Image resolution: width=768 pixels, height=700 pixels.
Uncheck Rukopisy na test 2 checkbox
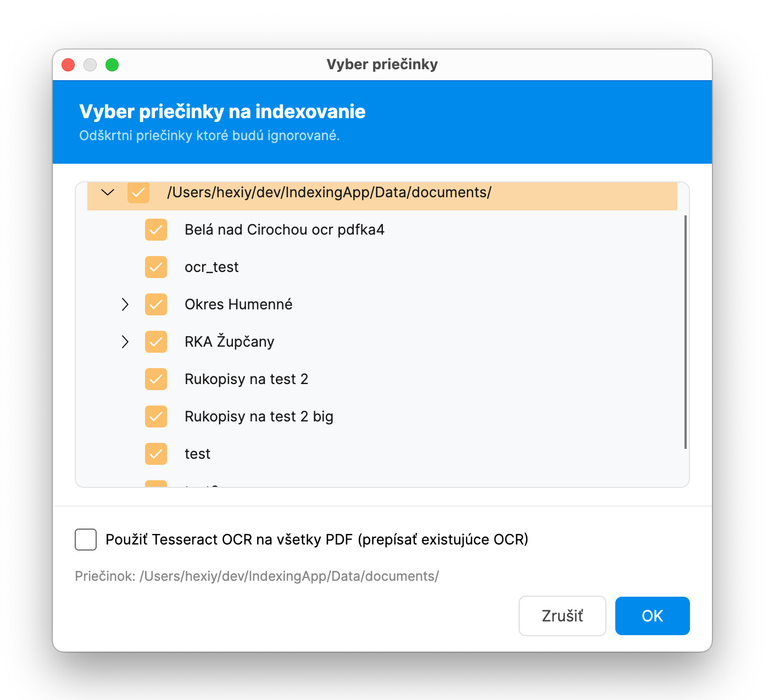coord(156,379)
